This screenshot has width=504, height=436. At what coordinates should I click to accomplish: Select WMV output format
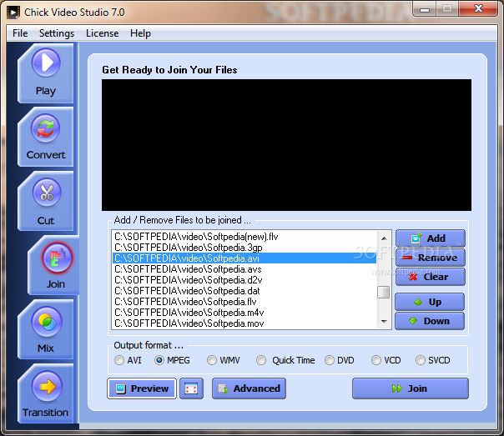(x=224, y=360)
